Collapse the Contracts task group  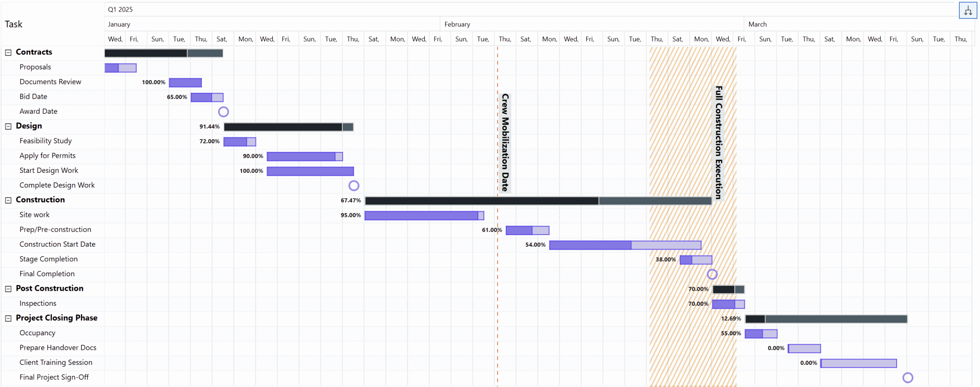(x=8, y=52)
